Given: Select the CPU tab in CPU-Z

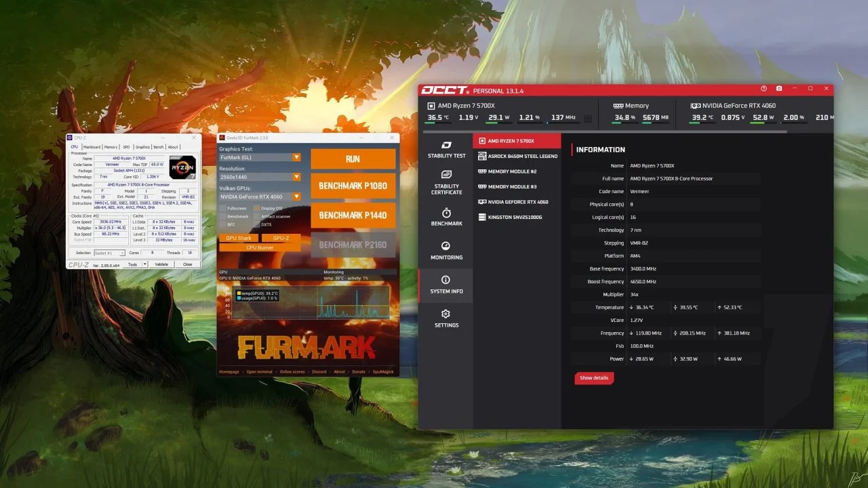Looking at the screenshot, I should point(75,147).
